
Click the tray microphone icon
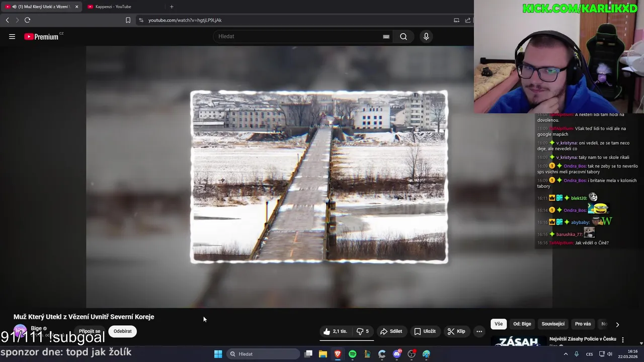pyautogui.click(x=577, y=354)
